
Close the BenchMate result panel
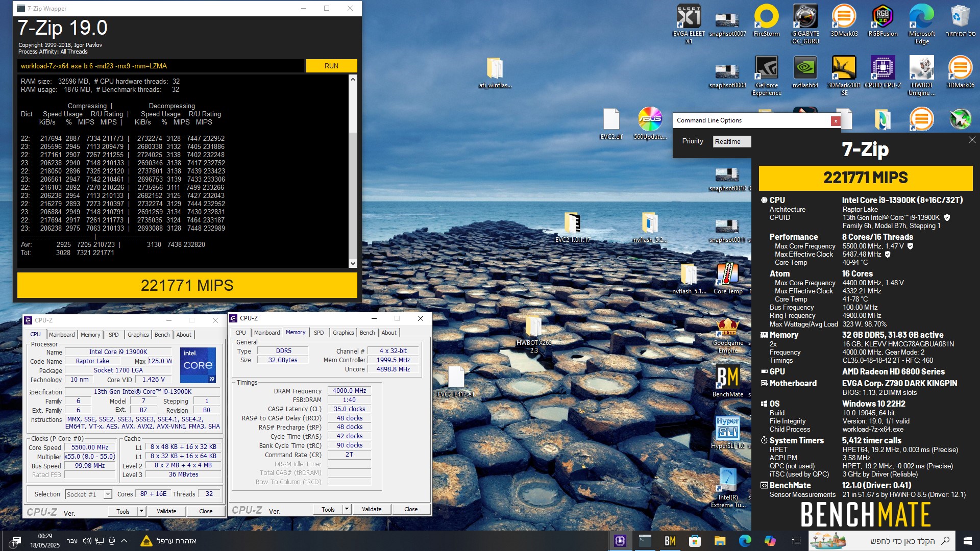[972, 140]
